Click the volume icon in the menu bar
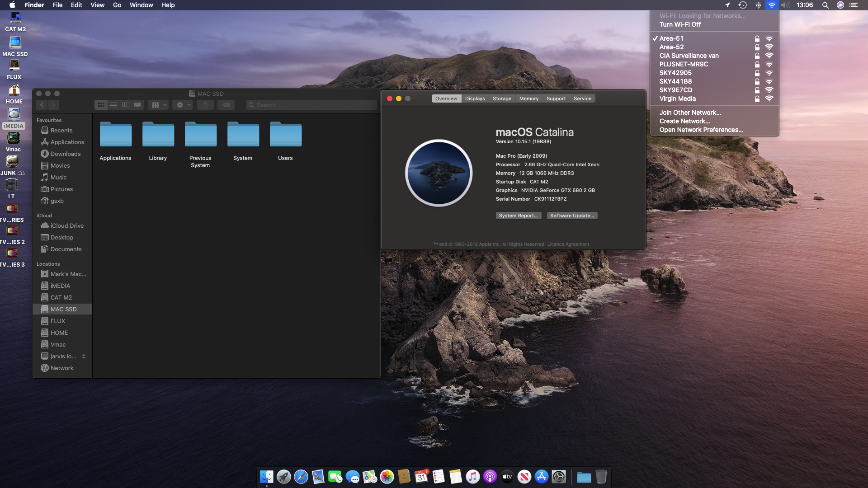This screenshot has height=488, width=868. tap(786, 5)
